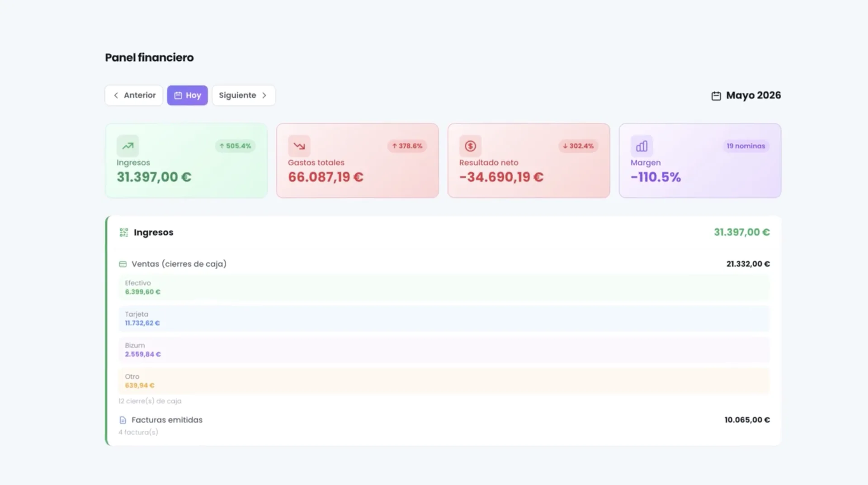Jump to current month with Hoy
Image resolution: width=868 pixels, height=485 pixels.
187,95
